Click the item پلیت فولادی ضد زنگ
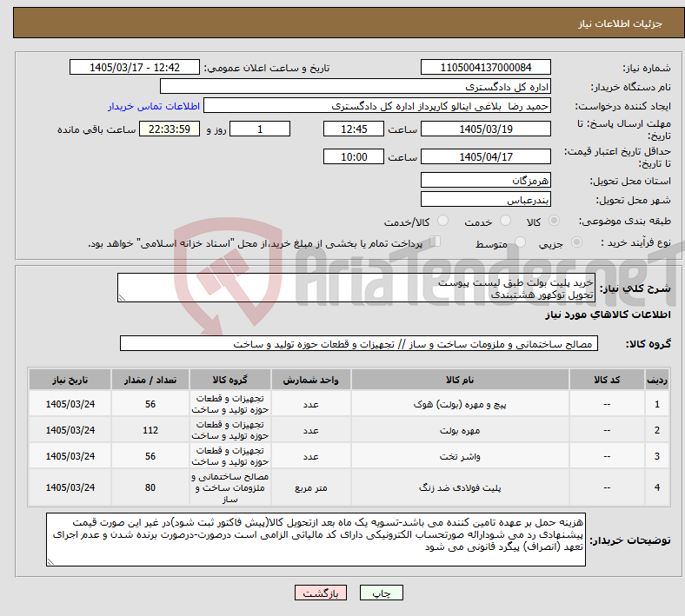 point(460,487)
